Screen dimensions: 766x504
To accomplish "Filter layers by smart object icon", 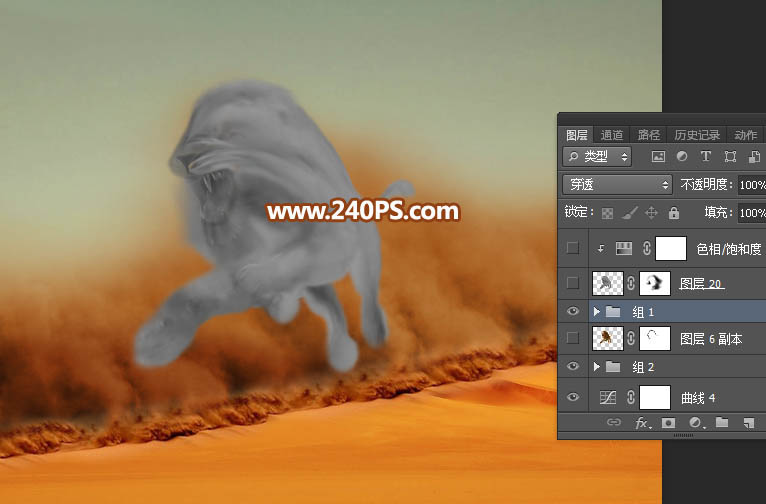I will pos(754,156).
